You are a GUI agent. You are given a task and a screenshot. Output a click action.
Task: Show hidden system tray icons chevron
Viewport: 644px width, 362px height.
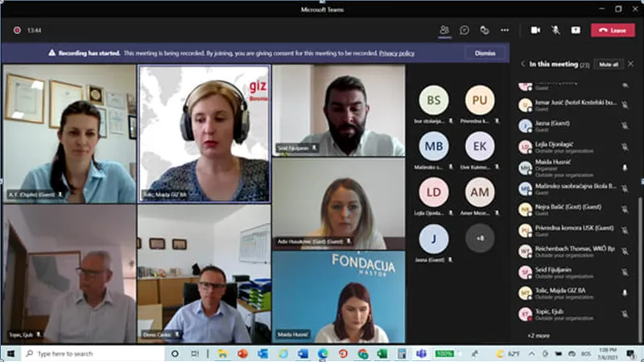pos(531,353)
